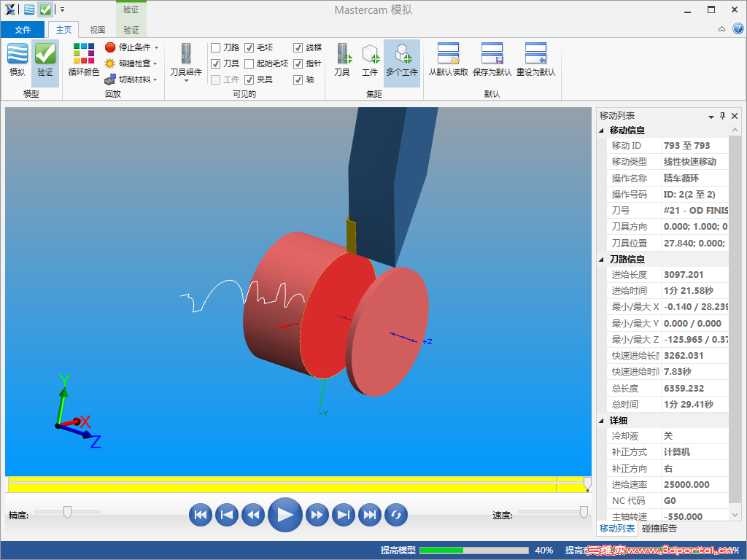
Task: Click the simulation icon in quick access bar
Action: (29, 9)
